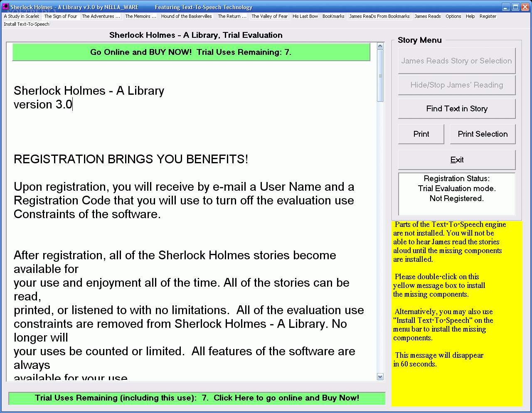The width and height of the screenshot is (532, 413).
Task: Open the A Study in Scarlet menu
Action: [22, 16]
